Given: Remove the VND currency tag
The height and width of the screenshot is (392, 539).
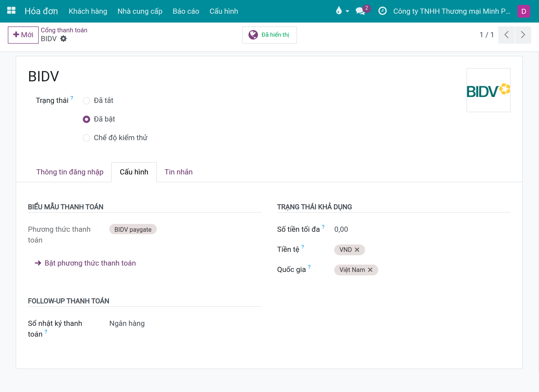Looking at the screenshot, I should tap(357, 250).
